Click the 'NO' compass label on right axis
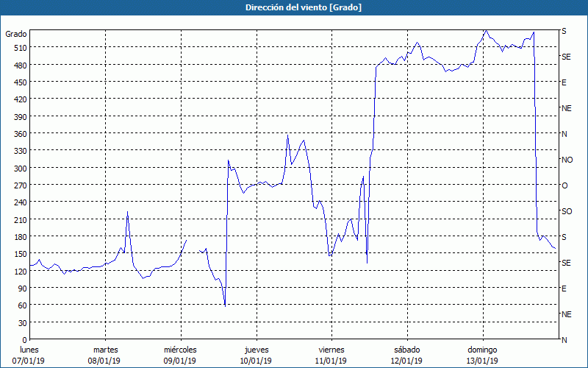The height and width of the screenshot is (368, 588). (x=567, y=160)
